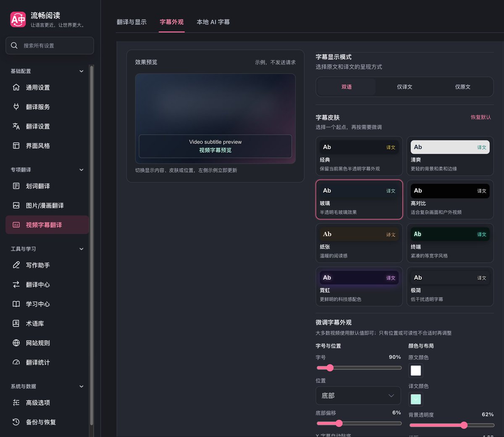Open 备份与恢复 in the sidebar
Viewport: 504px width, 437px height.
[x=47, y=422]
